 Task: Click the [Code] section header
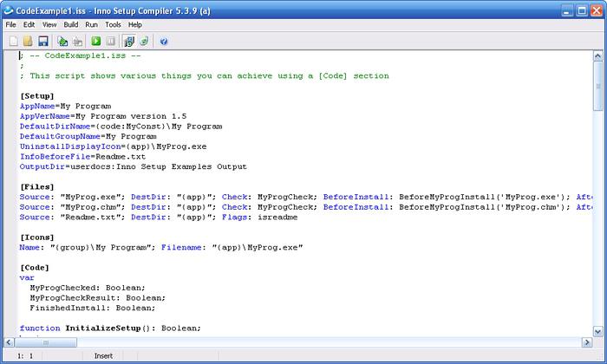click(x=35, y=268)
